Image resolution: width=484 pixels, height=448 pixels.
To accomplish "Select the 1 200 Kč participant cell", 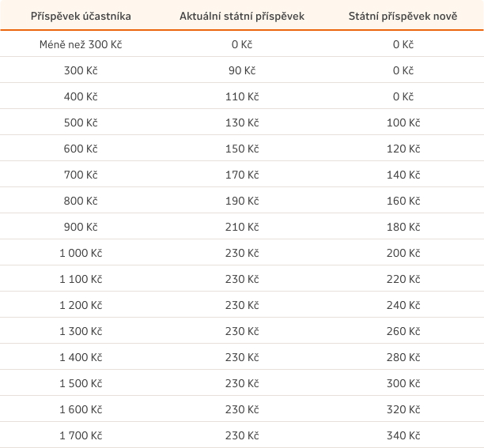I will pyautogui.click(x=81, y=305).
